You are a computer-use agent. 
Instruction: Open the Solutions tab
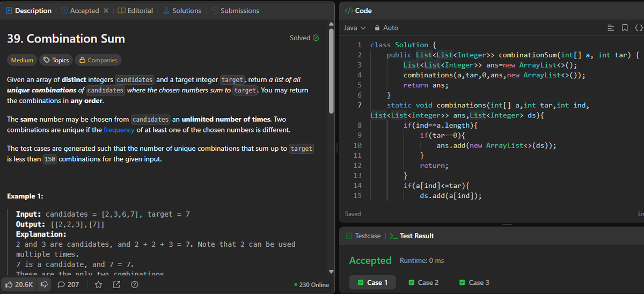click(x=181, y=11)
